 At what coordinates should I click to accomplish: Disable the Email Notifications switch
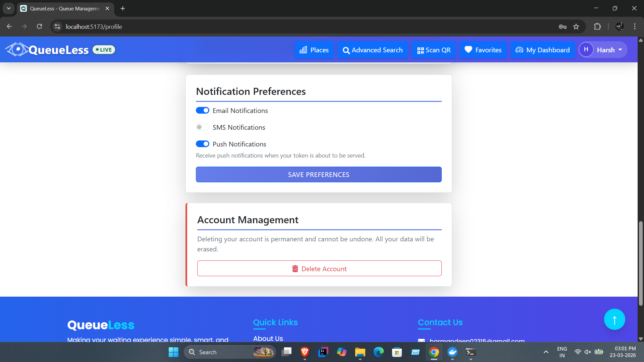[x=203, y=111]
